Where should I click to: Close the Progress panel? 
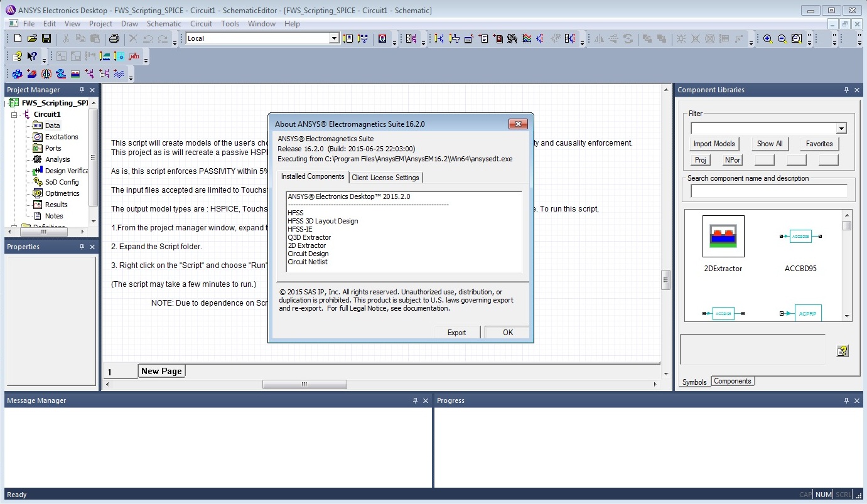(857, 400)
